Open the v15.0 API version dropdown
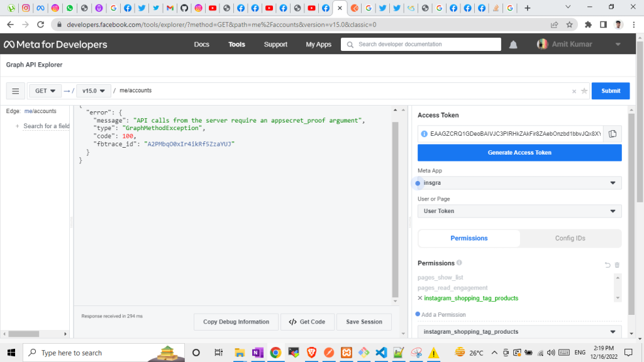The image size is (644, 362). pyautogui.click(x=94, y=90)
